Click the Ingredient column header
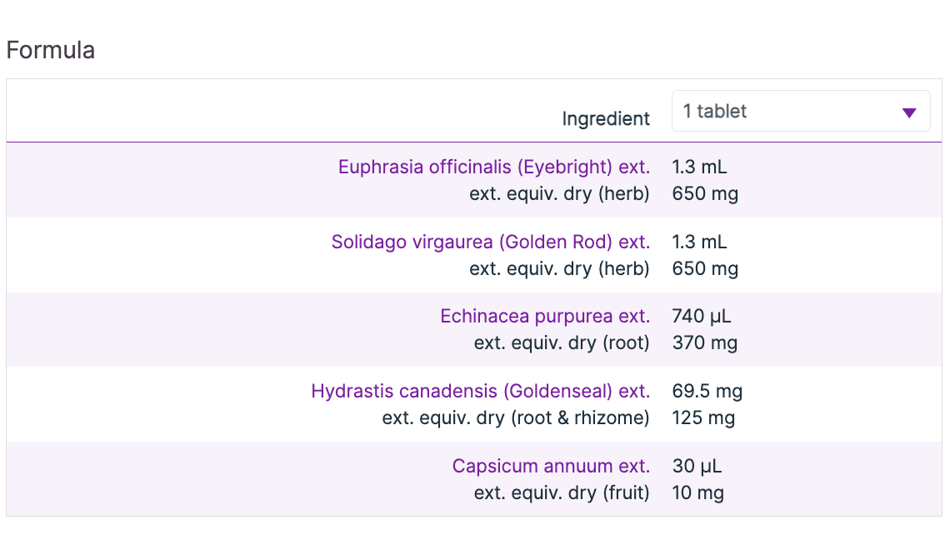Screen dimensions: 950x560 point(606,118)
